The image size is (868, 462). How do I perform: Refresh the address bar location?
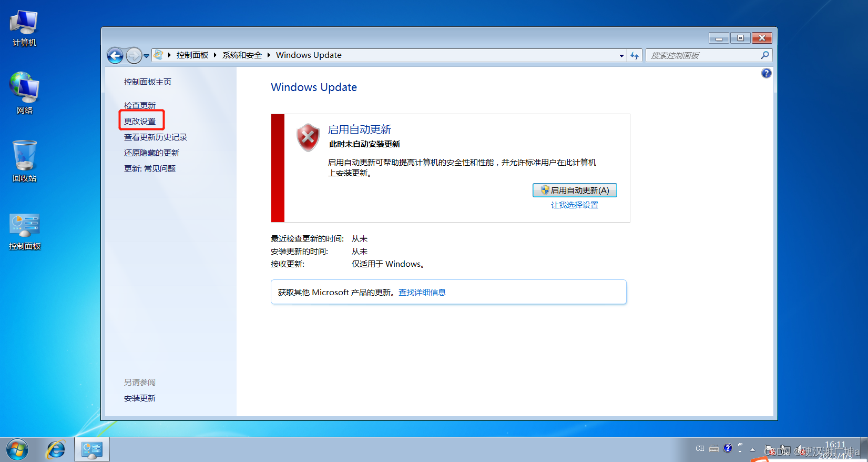pyautogui.click(x=635, y=55)
